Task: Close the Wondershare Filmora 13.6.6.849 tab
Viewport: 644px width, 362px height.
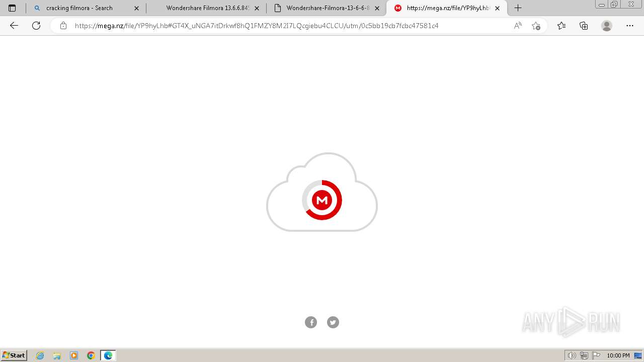Action: click(257, 8)
